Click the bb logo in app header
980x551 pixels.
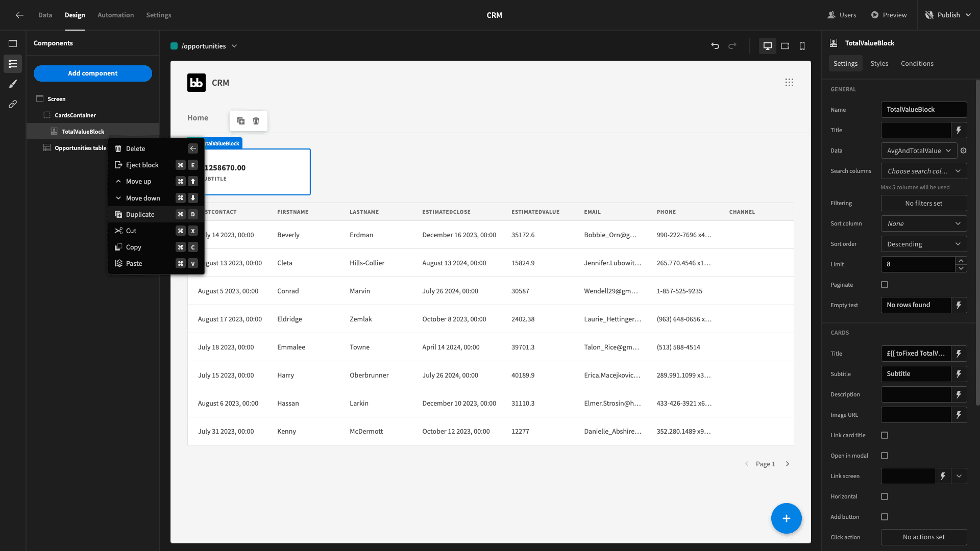click(x=197, y=83)
